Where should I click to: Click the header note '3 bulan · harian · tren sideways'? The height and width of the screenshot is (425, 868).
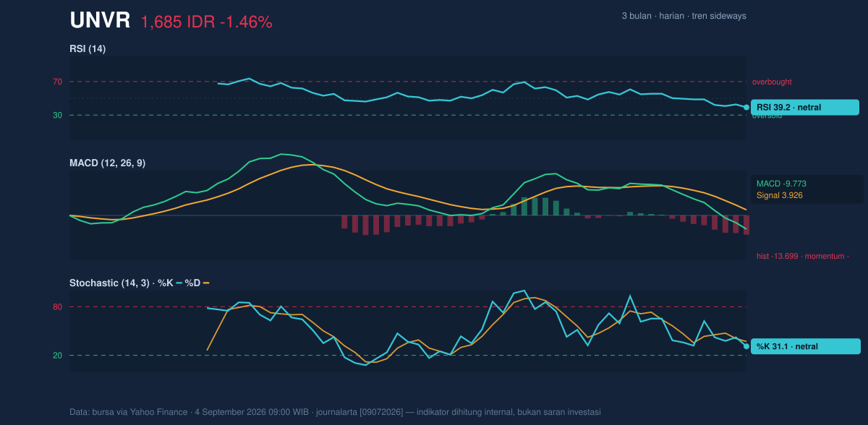pos(684,16)
